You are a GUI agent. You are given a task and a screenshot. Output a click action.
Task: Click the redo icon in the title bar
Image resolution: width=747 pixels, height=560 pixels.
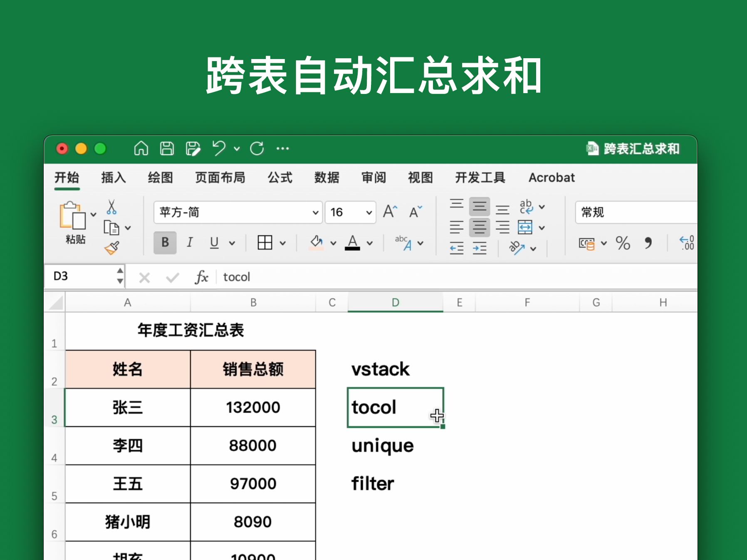tap(257, 149)
